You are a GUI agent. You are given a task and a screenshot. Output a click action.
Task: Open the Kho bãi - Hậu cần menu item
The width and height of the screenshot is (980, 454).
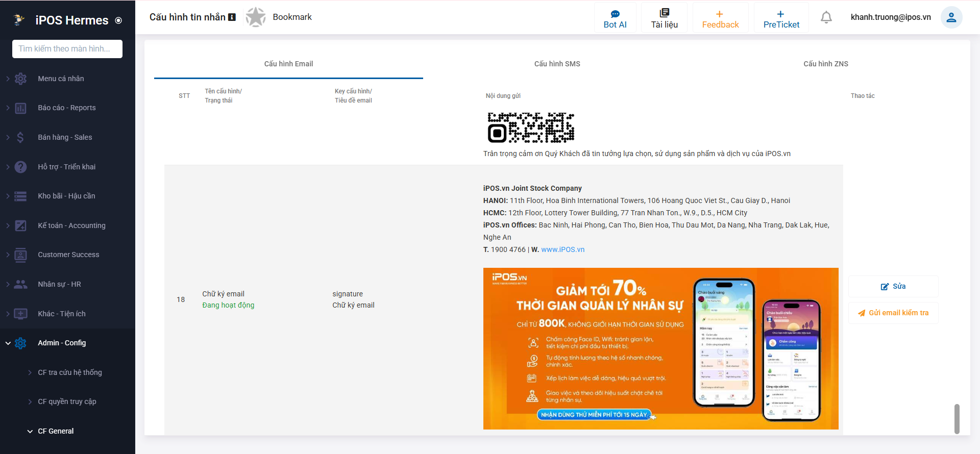[67, 196]
